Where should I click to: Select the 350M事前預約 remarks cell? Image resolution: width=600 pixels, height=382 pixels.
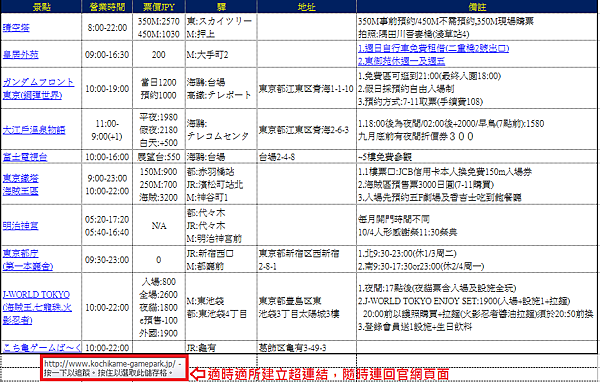pyautogui.click(x=477, y=27)
